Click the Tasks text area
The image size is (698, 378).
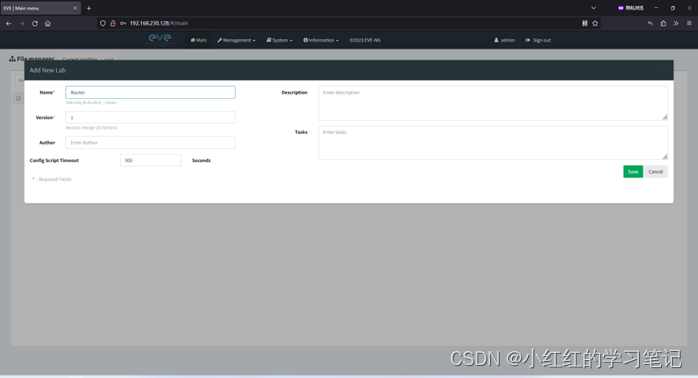[x=493, y=143]
